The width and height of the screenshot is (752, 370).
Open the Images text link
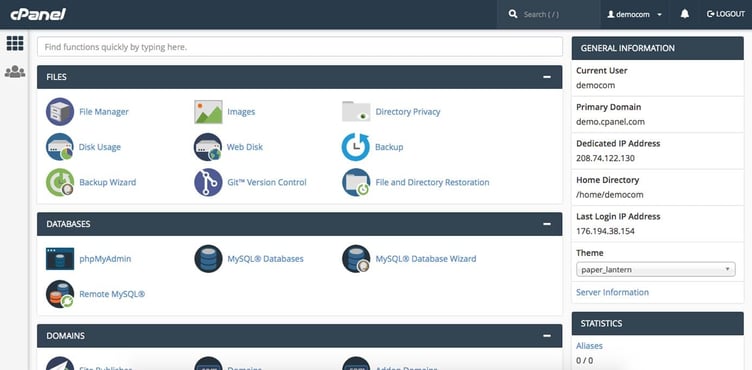pos(241,112)
